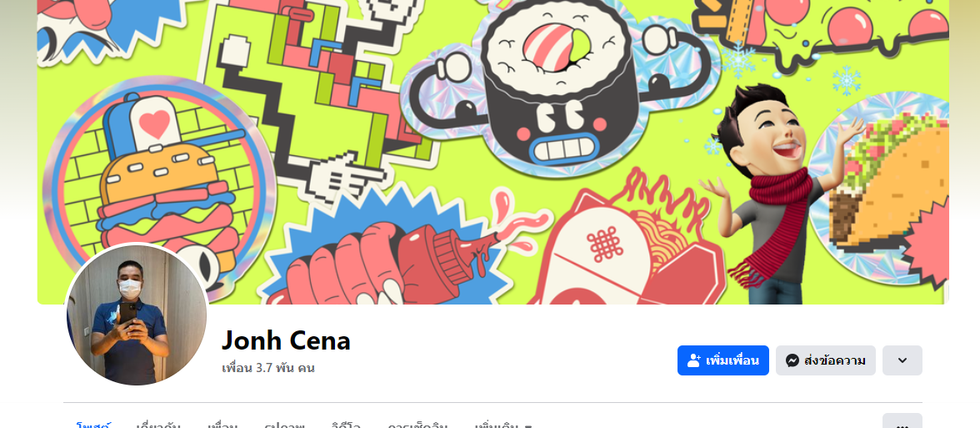The image size is (980, 428).
Task: Open the การเช็กอิน tab
Action: pos(417,424)
